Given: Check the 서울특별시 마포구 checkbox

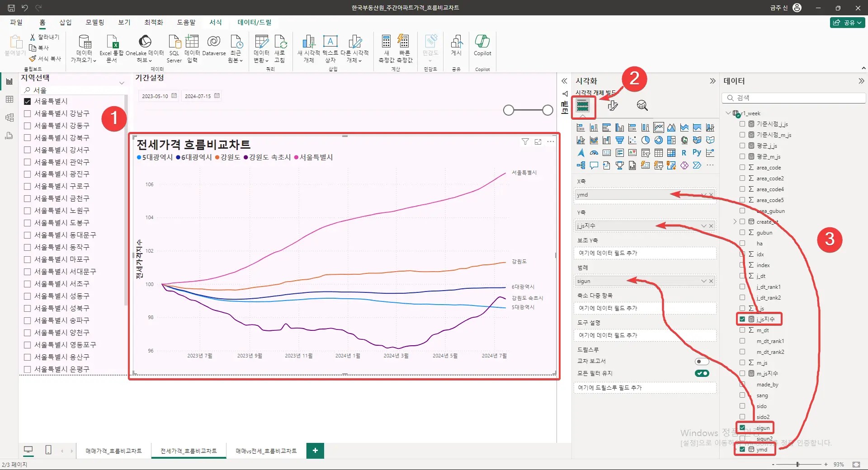Looking at the screenshot, I should click(x=27, y=259).
